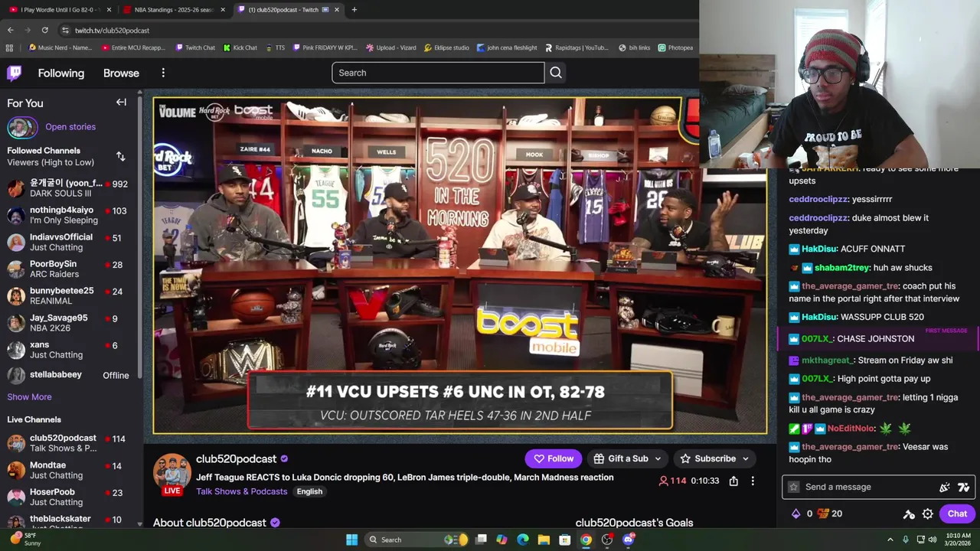Open the Photopea bookmark
The height and width of the screenshot is (551, 980).
675,47
